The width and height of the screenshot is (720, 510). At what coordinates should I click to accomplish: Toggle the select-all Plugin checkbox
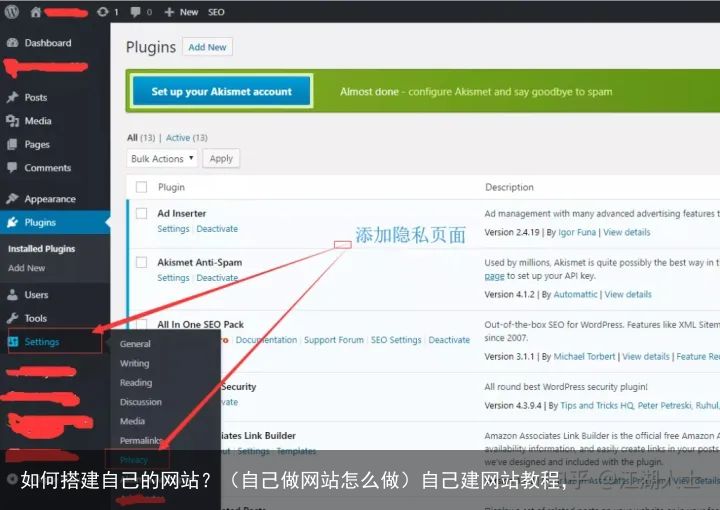(141, 187)
